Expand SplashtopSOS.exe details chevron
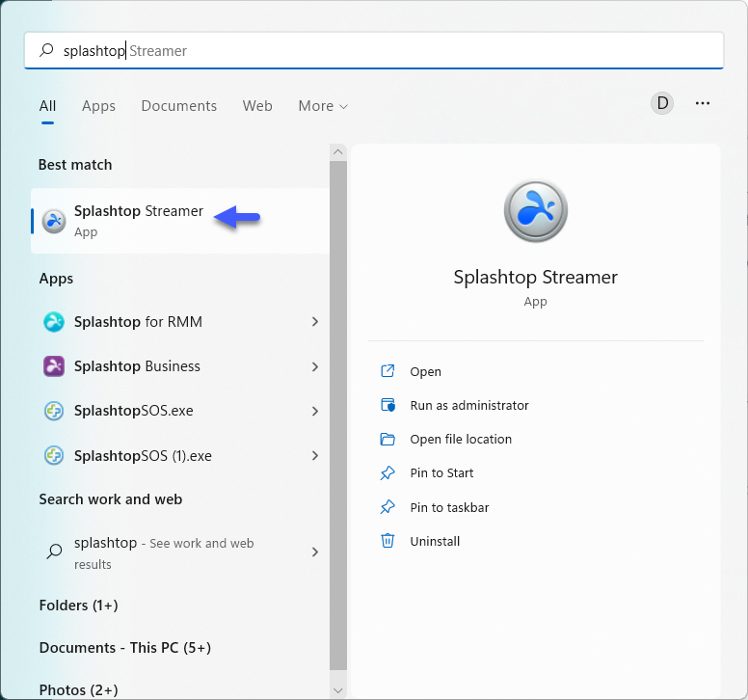Viewport: 748px width, 700px height. 314,411
